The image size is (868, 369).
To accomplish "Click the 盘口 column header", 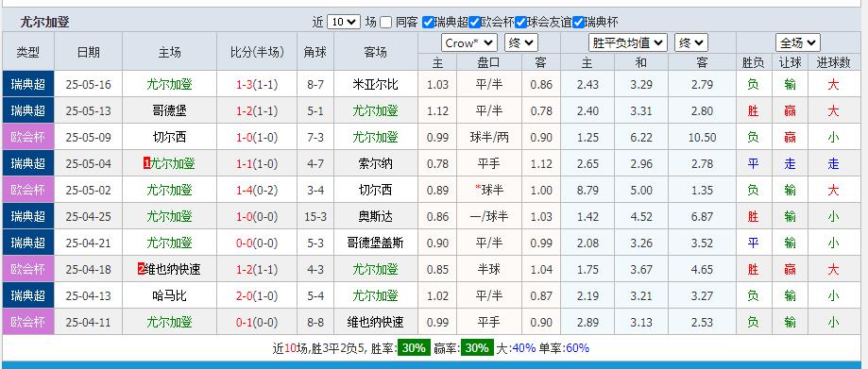I will 489,63.
